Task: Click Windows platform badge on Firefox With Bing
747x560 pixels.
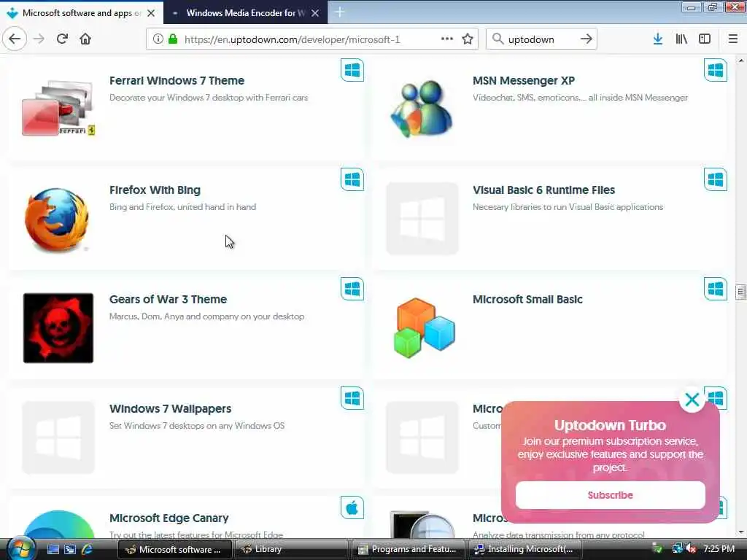Action: click(x=352, y=179)
